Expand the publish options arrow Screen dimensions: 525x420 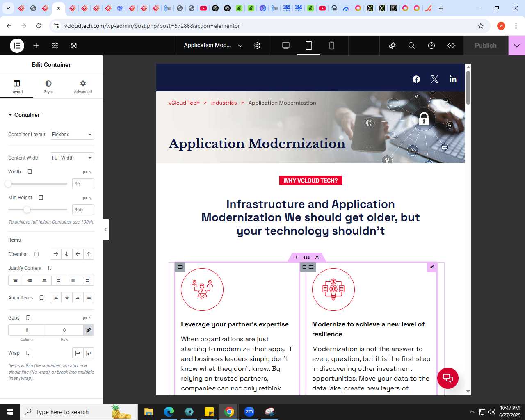[x=517, y=46]
